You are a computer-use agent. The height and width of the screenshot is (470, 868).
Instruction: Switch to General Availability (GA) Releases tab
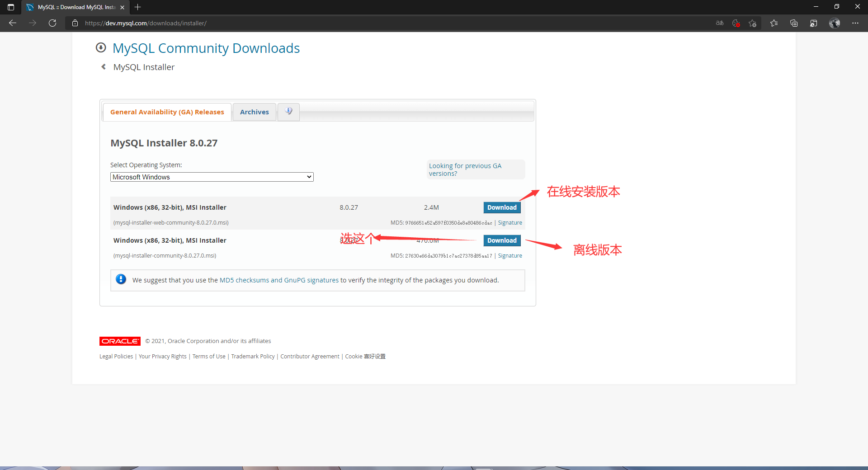pyautogui.click(x=167, y=112)
